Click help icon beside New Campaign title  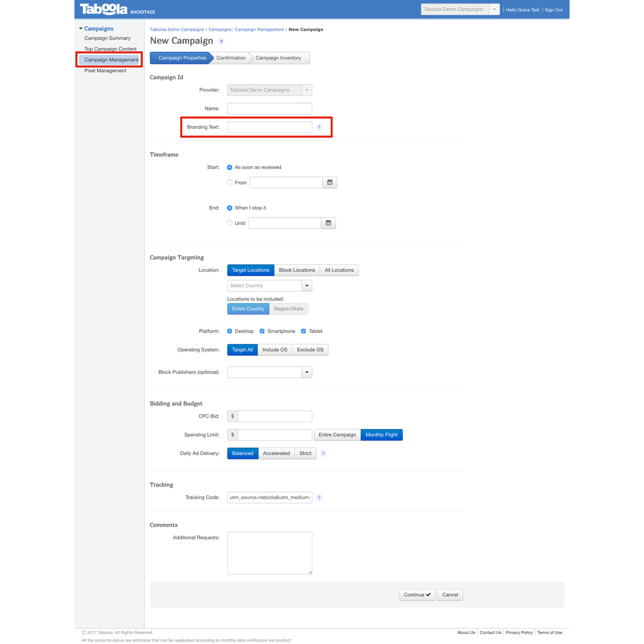[x=221, y=42]
